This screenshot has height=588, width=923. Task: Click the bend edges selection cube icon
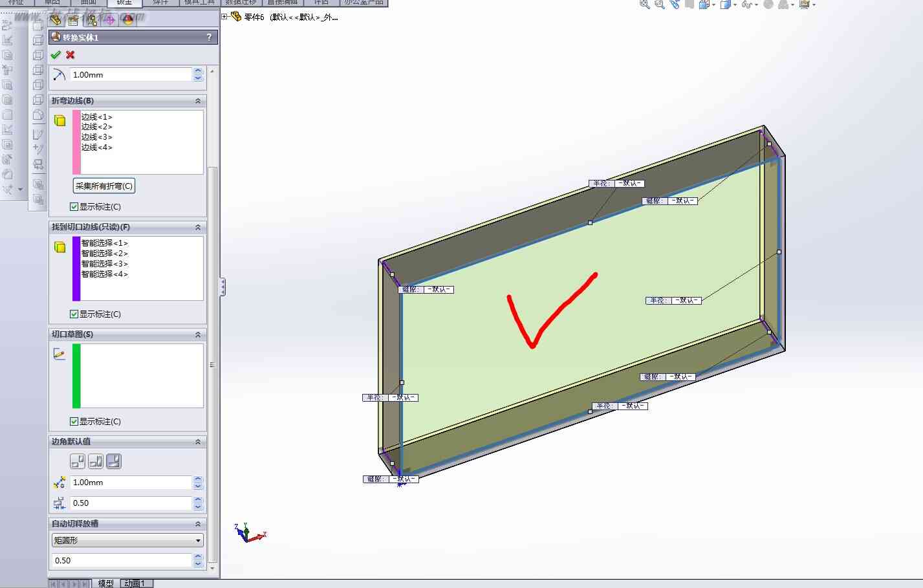(60, 121)
